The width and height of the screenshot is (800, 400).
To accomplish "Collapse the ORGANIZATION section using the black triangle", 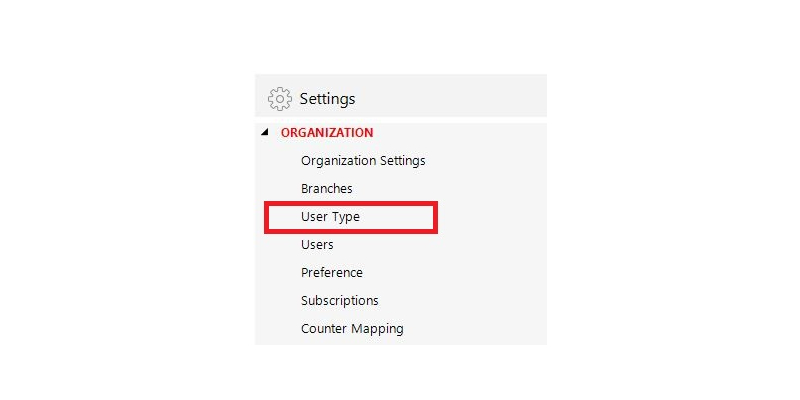I will 264,132.
